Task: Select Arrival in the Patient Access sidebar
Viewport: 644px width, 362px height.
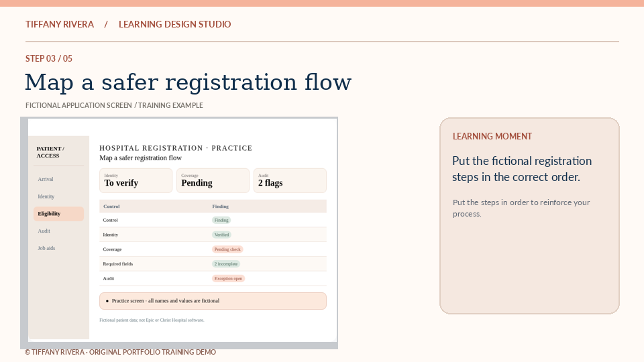Action: pyautogui.click(x=46, y=180)
